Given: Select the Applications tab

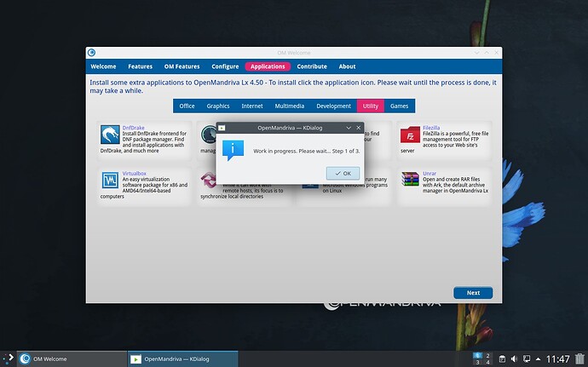Looking at the screenshot, I should click(x=268, y=66).
